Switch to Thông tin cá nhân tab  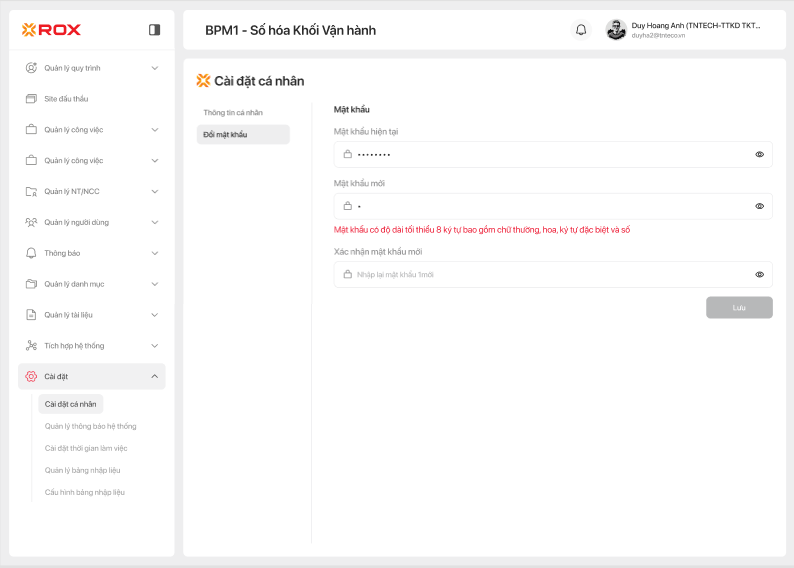tap(233, 112)
